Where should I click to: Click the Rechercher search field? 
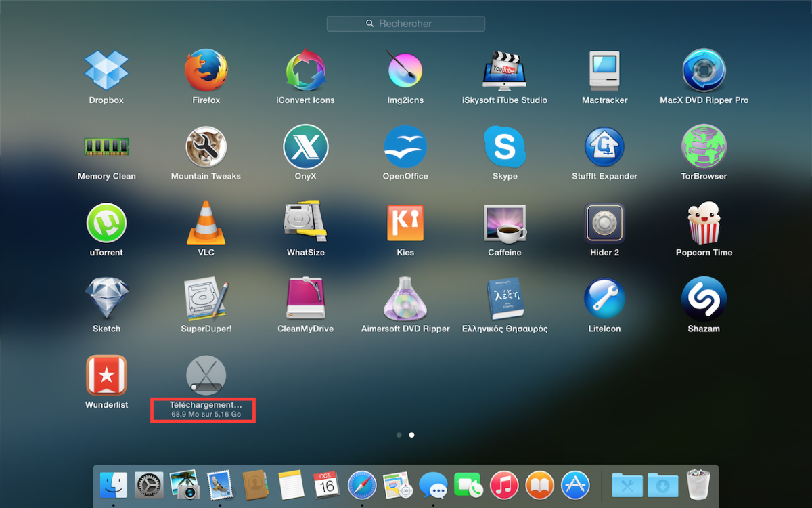(406, 24)
